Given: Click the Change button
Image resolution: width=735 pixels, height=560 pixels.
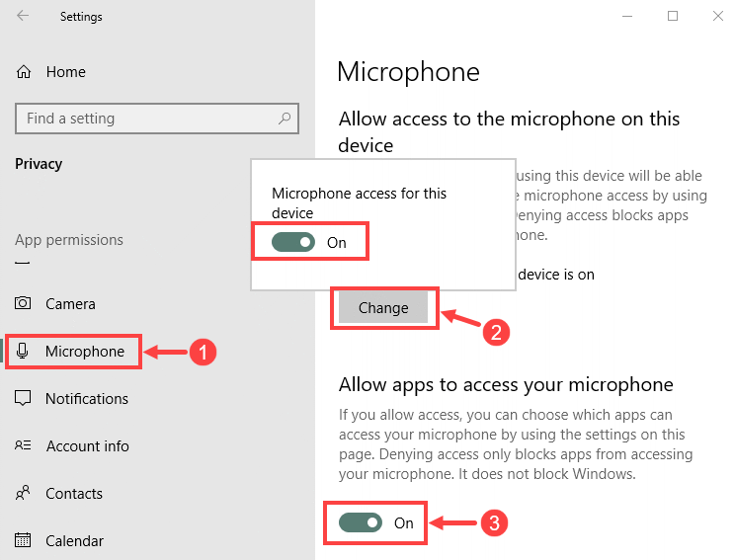Looking at the screenshot, I should 383,307.
